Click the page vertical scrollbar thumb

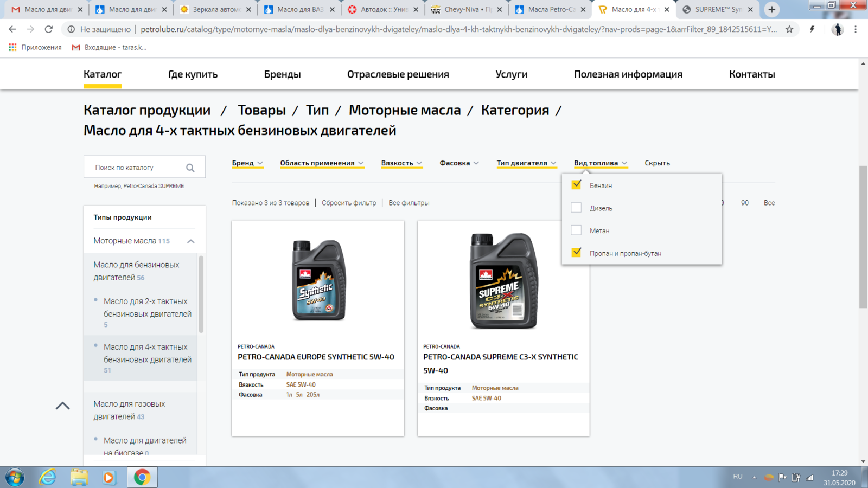pyautogui.click(x=863, y=237)
